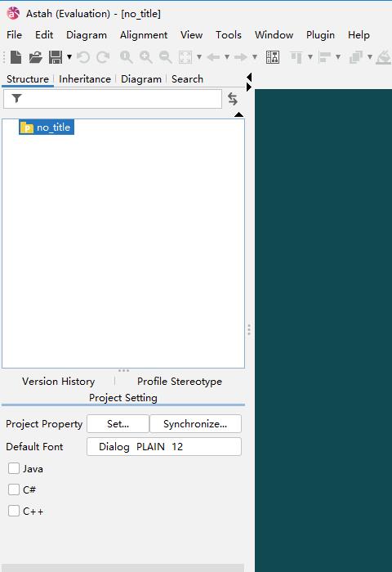The height and width of the screenshot is (572, 392).
Task: Click the zoom in magnifier icon
Action: pos(146,57)
